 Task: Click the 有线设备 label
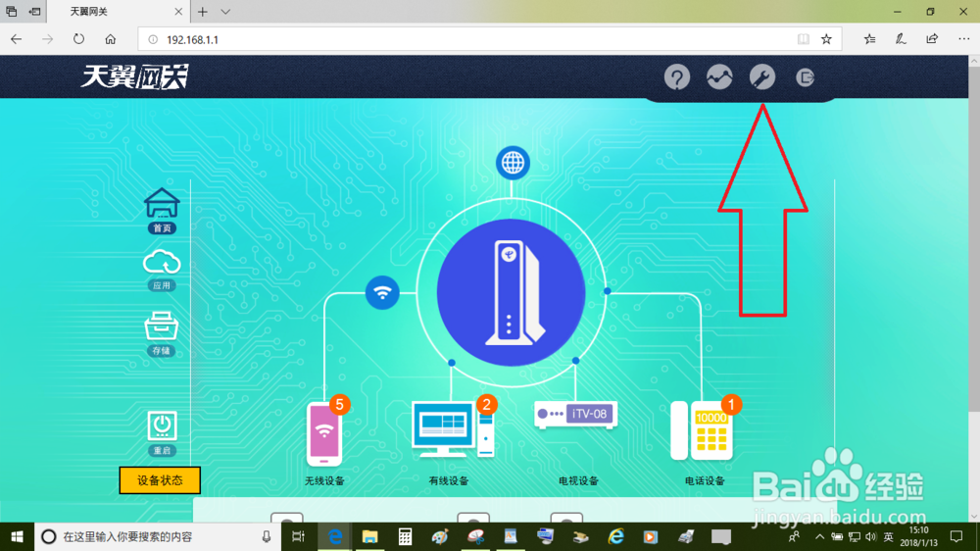(449, 481)
